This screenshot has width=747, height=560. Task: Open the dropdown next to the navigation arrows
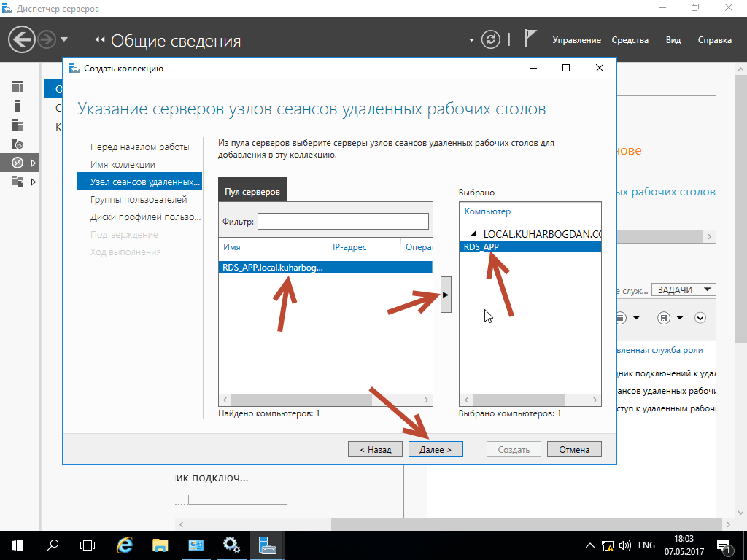(65, 39)
